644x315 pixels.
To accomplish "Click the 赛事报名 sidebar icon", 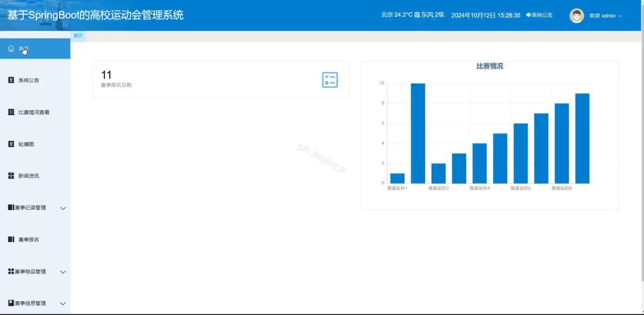I will tap(11, 240).
